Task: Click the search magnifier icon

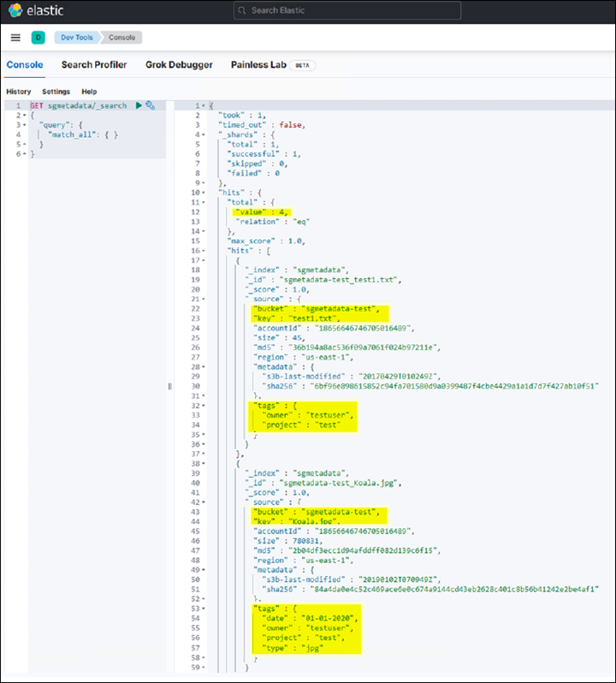Action: point(243,10)
